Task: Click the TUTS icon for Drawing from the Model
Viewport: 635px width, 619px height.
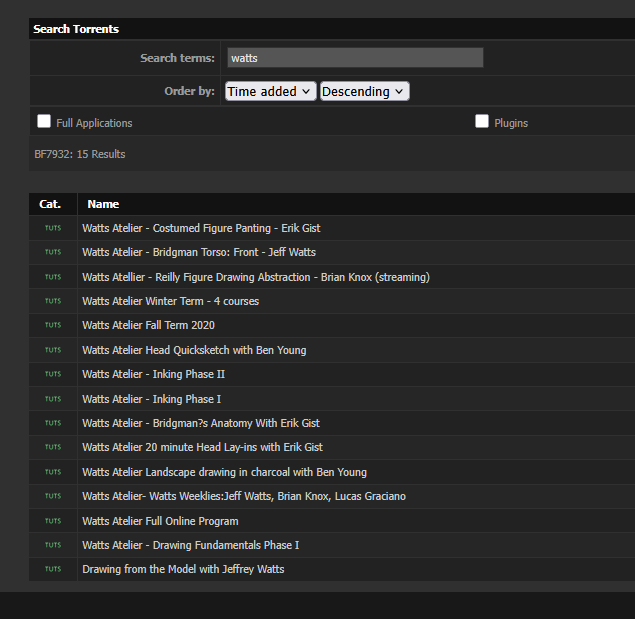Action: tap(53, 569)
